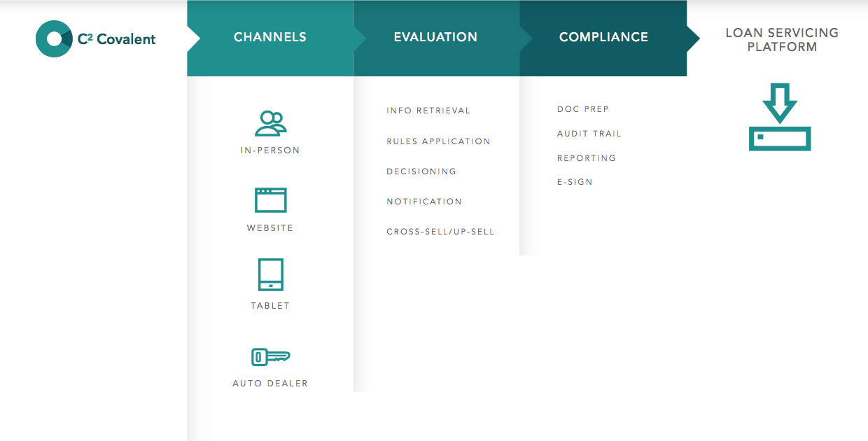Image resolution: width=868 pixels, height=441 pixels.
Task: Click the Tablet device icon
Action: pyautogui.click(x=270, y=274)
